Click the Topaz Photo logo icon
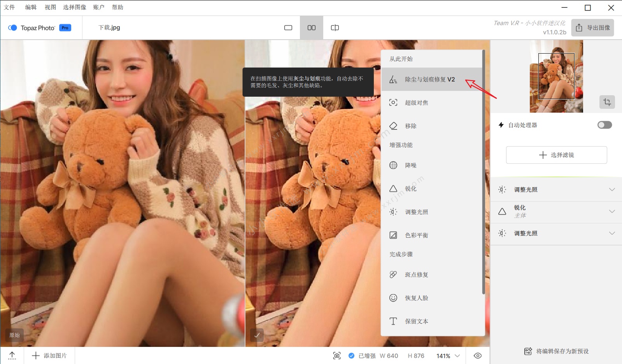The height and width of the screenshot is (364, 622). click(12, 28)
